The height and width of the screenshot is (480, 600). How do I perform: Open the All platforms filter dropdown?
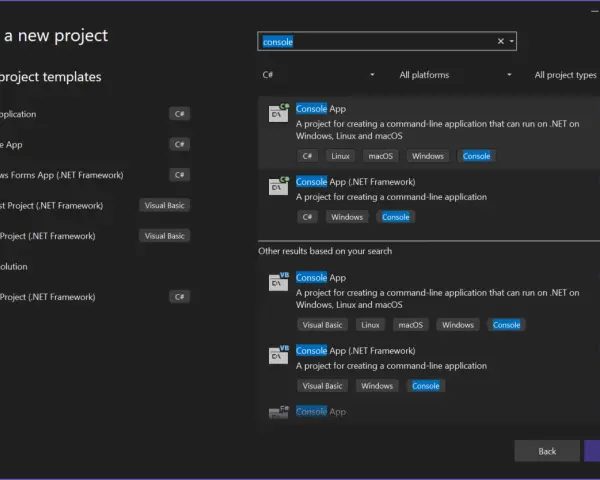tap(455, 75)
